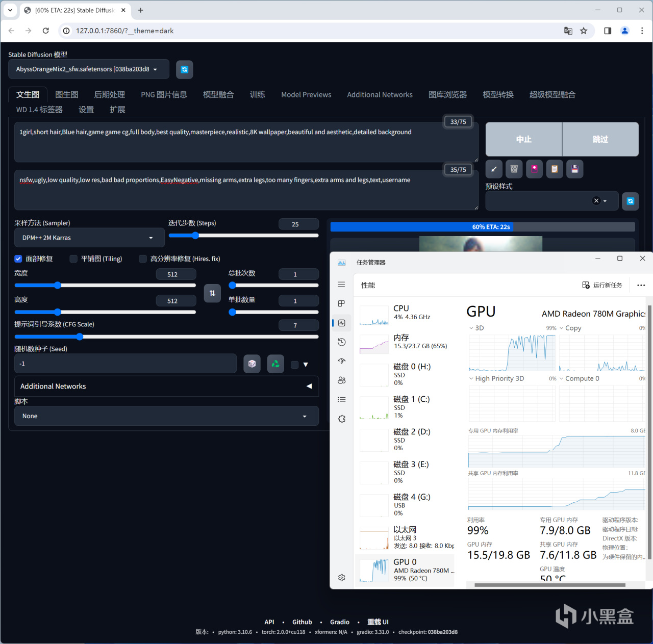Open the Copy GPU engine graph selector
653x644 pixels.
tap(570, 328)
